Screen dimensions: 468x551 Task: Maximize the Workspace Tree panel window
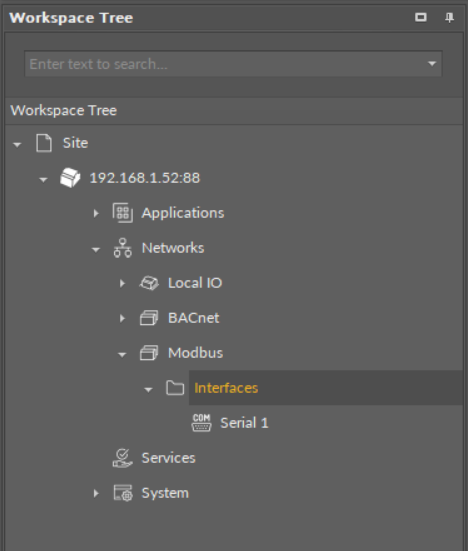point(421,17)
